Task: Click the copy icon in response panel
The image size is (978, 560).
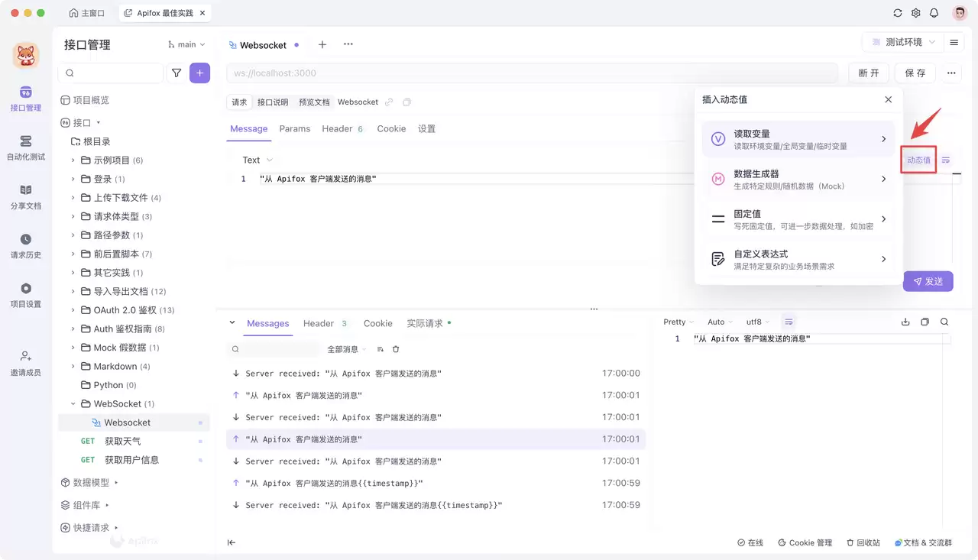Action: [925, 322]
